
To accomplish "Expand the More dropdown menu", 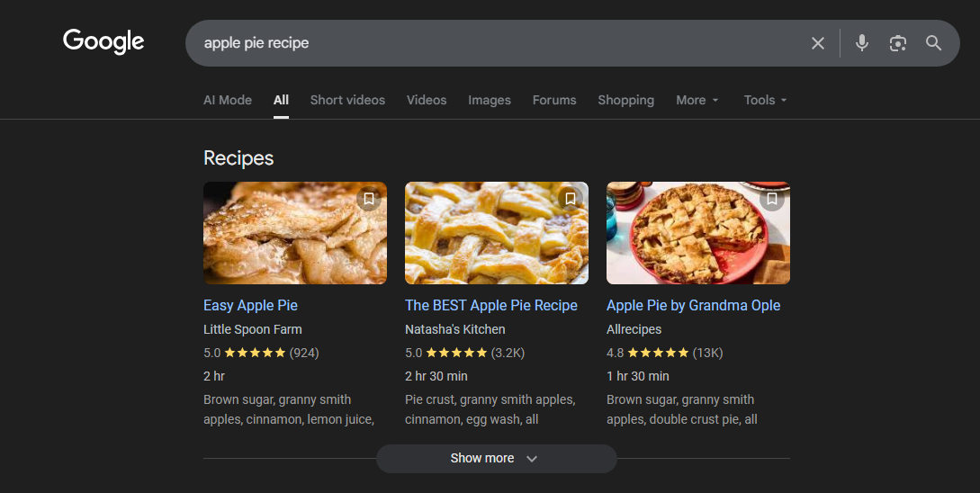I will 697,100.
